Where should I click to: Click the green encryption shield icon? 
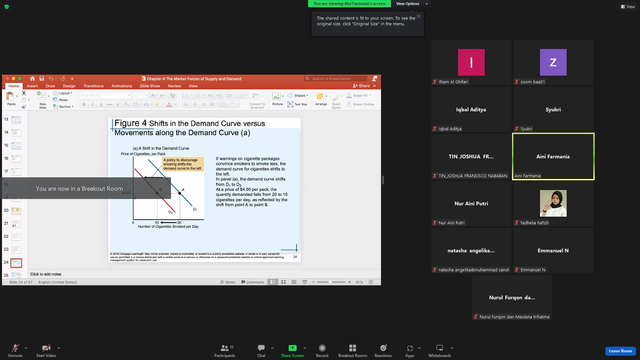click(7, 7)
